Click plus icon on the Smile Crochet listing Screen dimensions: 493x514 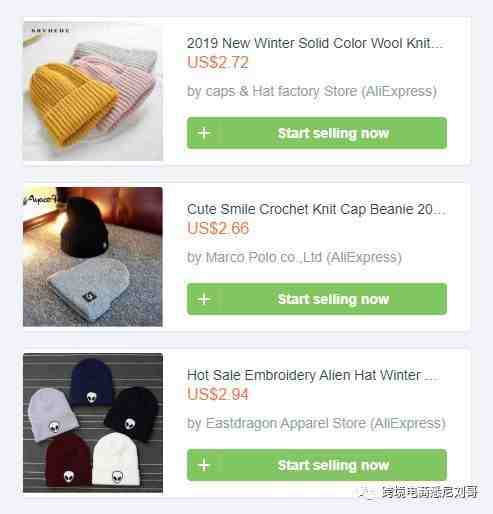click(x=204, y=299)
